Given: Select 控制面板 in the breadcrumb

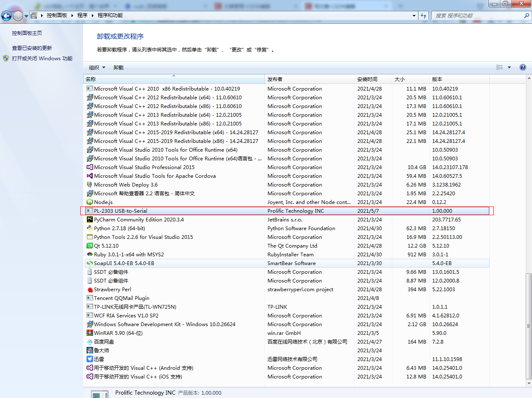Looking at the screenshot, I should pos(57,15).
